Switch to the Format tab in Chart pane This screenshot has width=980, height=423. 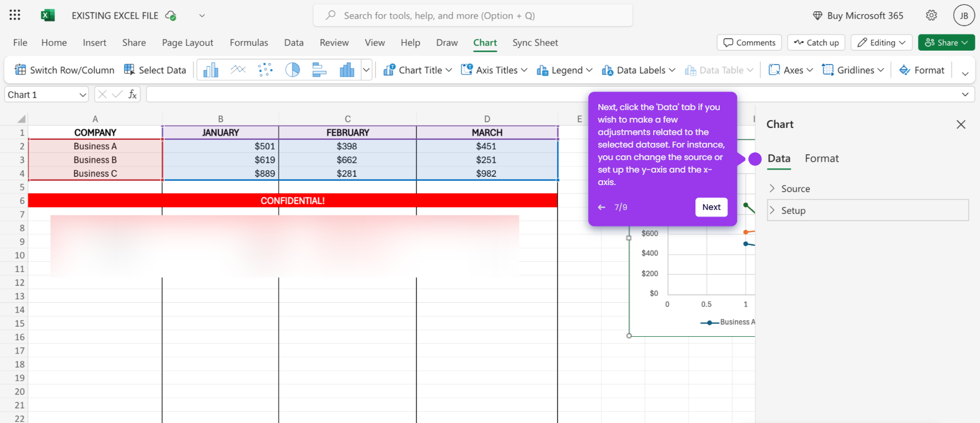pyautogui.click(x=822, y=158)
